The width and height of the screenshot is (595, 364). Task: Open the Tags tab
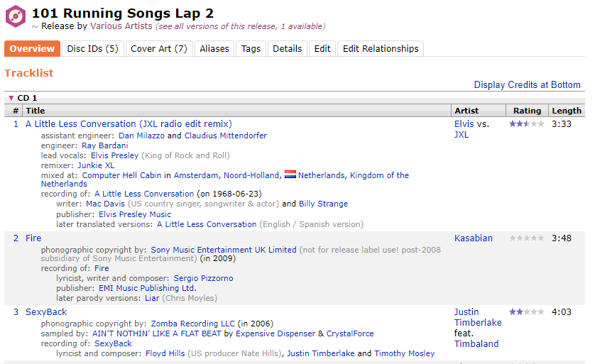click(251, 48)
